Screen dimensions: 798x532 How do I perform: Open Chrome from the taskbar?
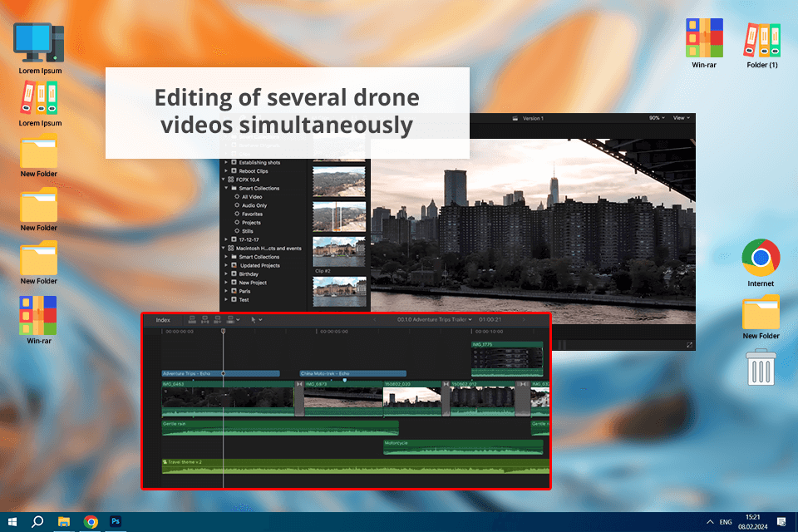tap(91, 522)
